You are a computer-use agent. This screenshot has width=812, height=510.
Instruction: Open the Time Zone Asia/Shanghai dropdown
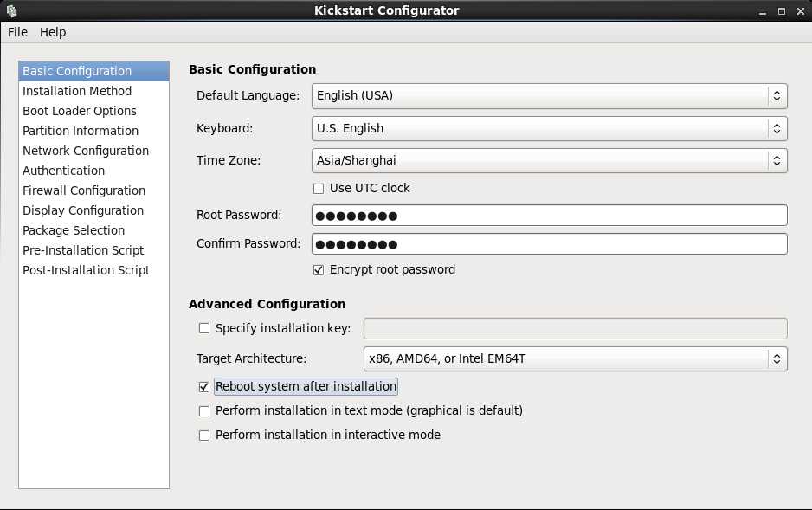pos(550,160)
